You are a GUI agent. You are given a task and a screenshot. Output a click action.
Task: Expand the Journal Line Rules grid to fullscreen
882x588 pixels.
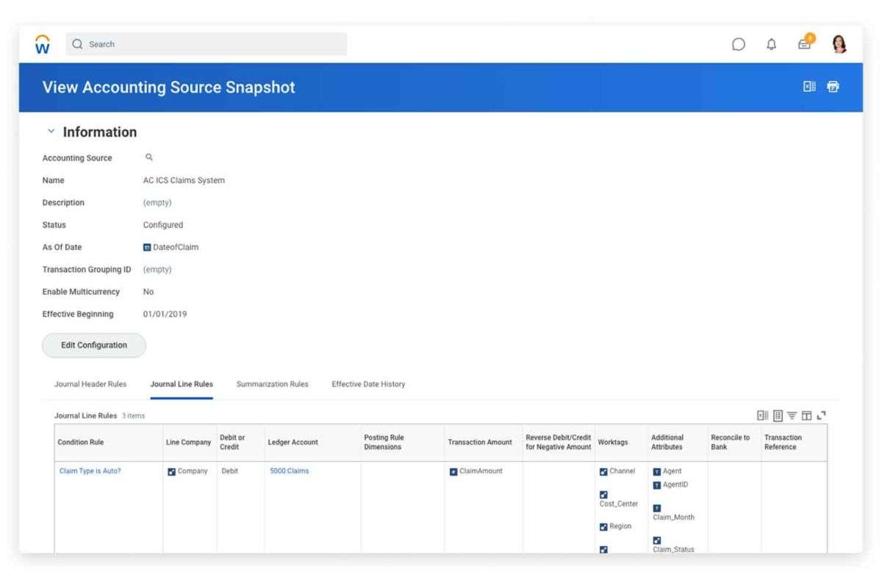[822, 415]
